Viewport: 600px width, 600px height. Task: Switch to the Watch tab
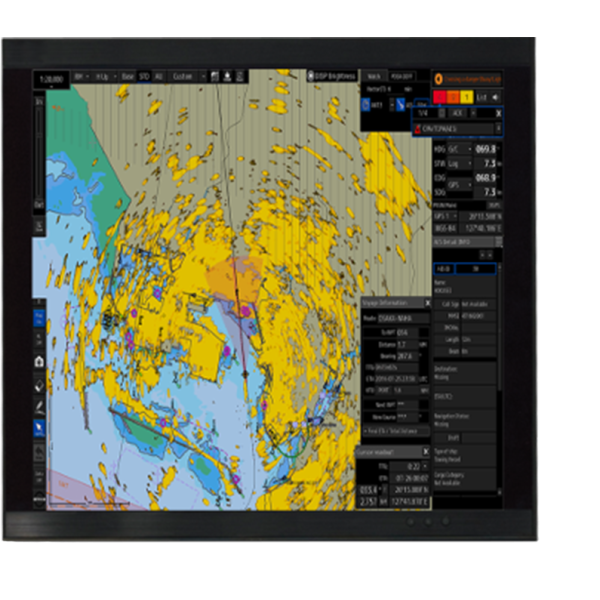pos(374,77)
